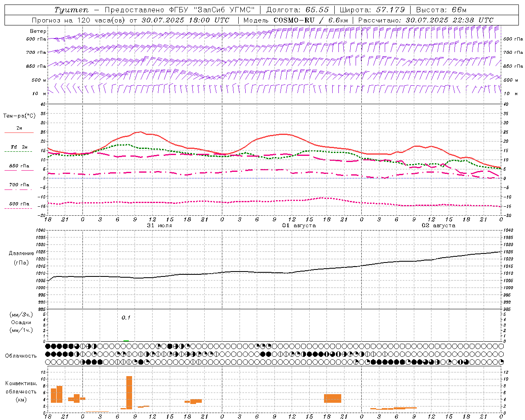The image size is (525, 420).
Task: Click the small green precipitation bar
Action: (126, 341)
